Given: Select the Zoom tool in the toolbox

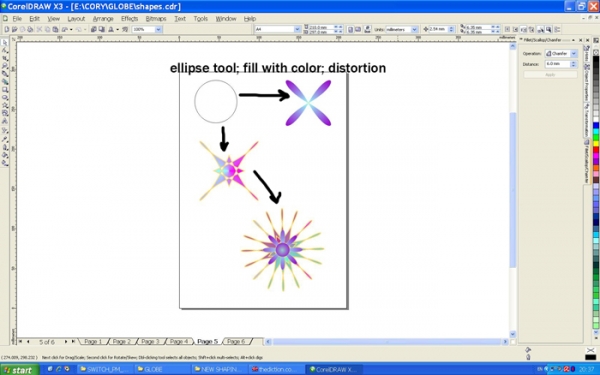Looking at the screenshot, I should (x=5, y=66).
